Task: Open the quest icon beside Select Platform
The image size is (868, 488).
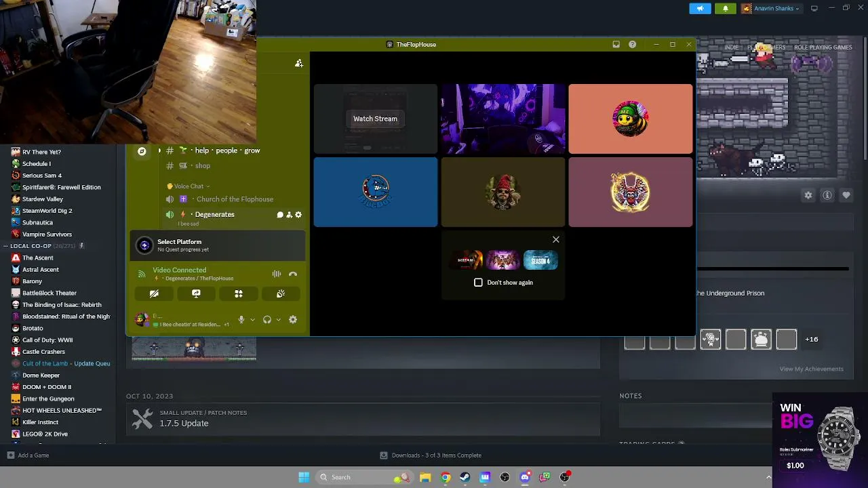Action: [x=144, y=245]
